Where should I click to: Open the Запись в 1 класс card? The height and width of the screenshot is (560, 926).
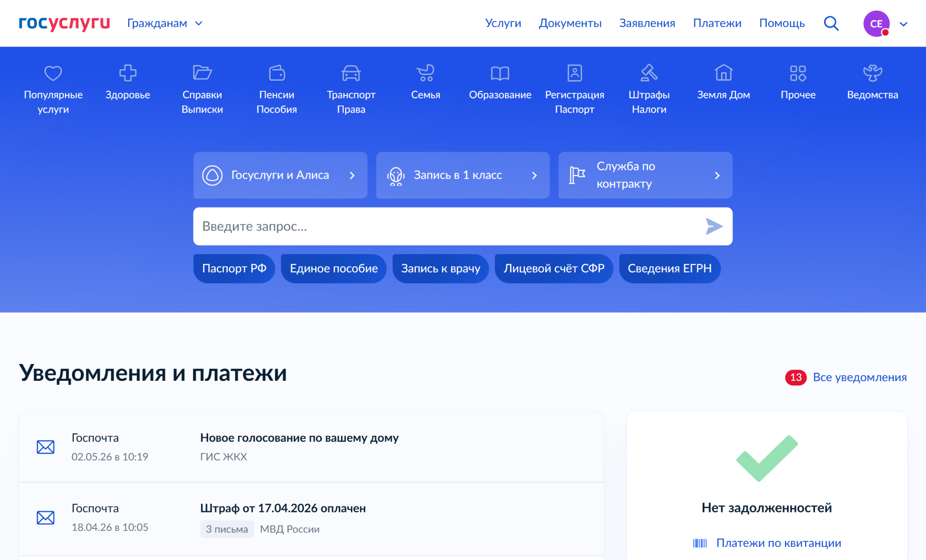[x=463, y=175]
